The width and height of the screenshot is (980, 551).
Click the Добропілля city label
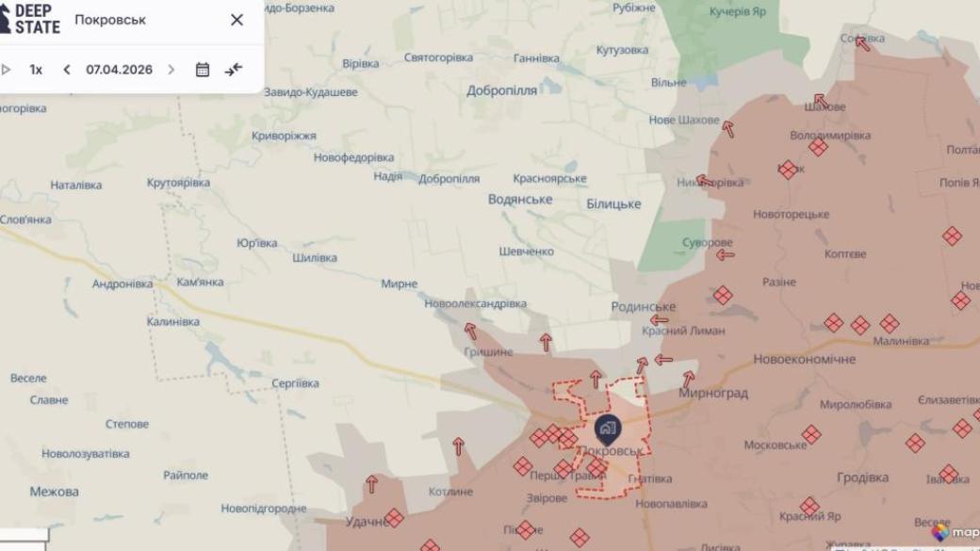point(501,90)
